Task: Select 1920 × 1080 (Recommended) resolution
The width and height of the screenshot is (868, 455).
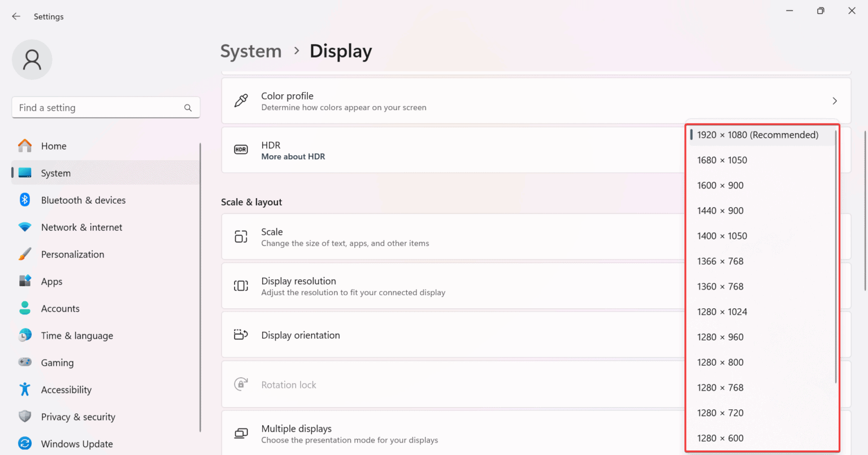Action: tap(757, 135)
